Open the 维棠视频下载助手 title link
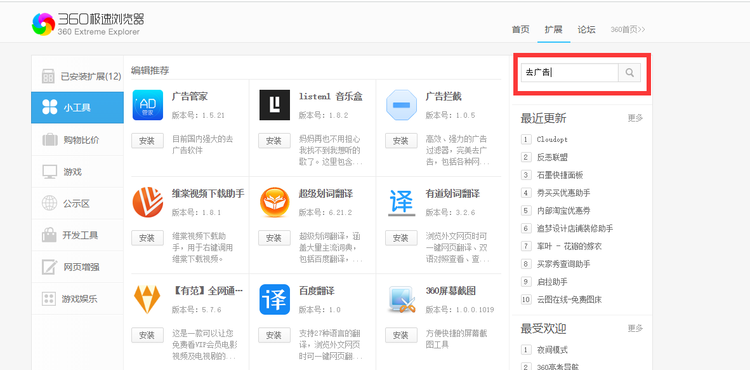Image resolution: width=754 pixels, height=378 pixels. point(208,193)
